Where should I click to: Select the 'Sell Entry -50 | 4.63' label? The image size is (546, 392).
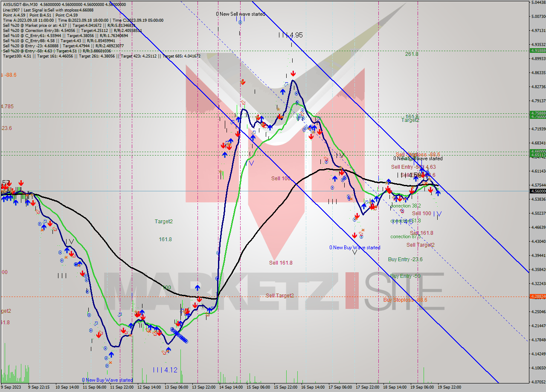(x=413, y=167)
